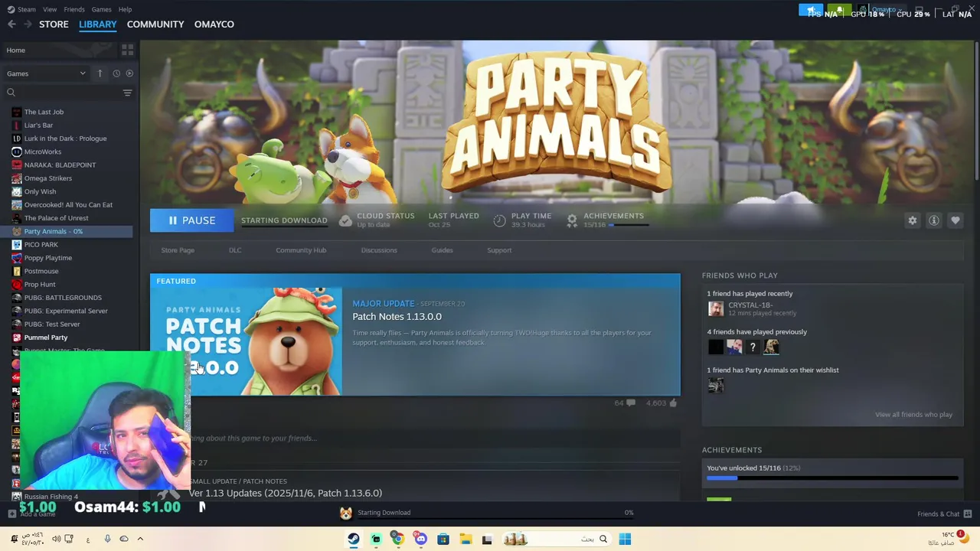Open the Windows Start menu
This screenshot has height=551, width=980.
pyautogui.click(x=625, y=540)
